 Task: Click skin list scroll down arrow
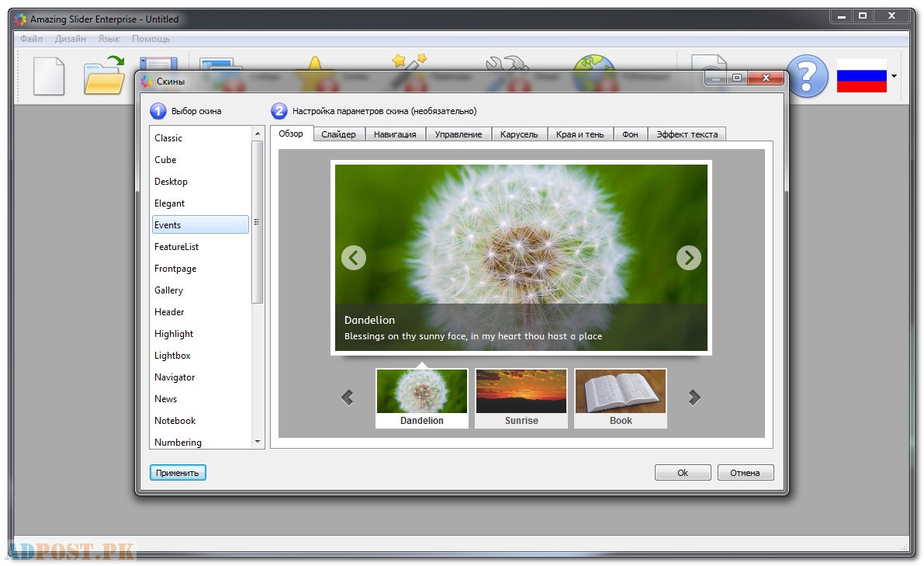pos(258,441)
